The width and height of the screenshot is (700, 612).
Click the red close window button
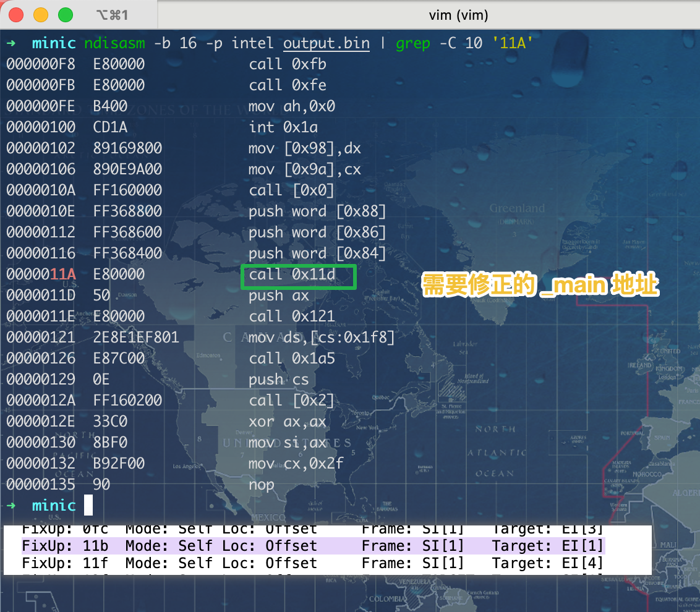[17, 14]
